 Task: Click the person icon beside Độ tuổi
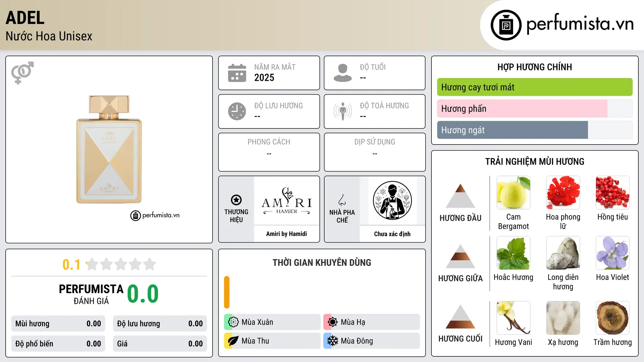click(x=343, y=73)
